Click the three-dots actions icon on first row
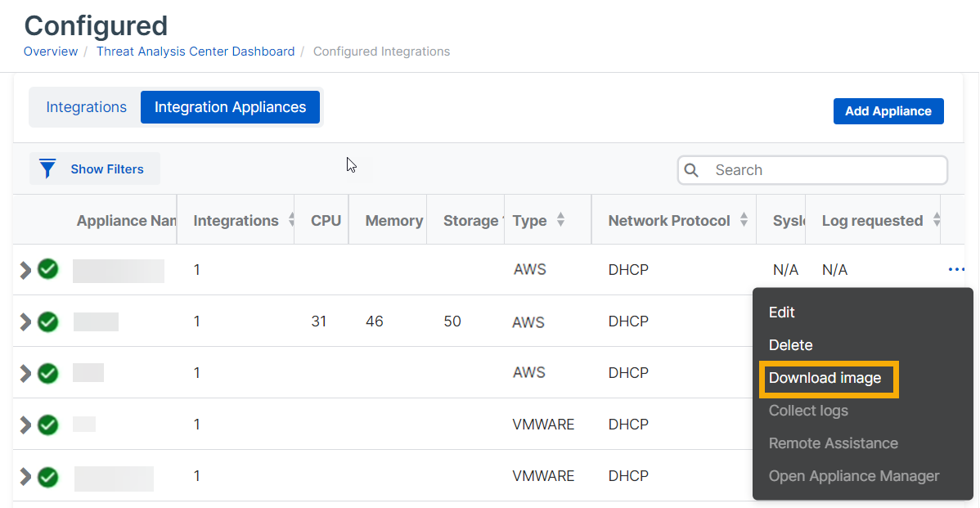Image resolution: width=980 pixels, height=508 pixels. coord(956,270)
